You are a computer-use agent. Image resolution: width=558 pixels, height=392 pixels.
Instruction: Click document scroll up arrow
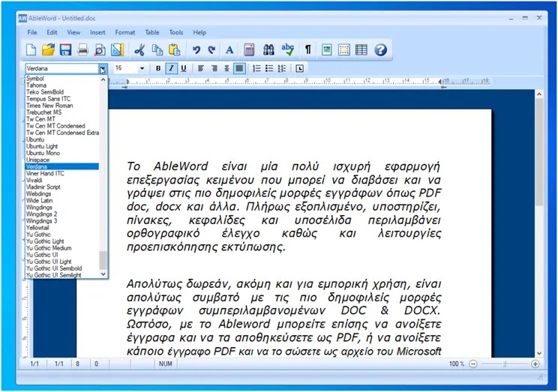point(538,94)
